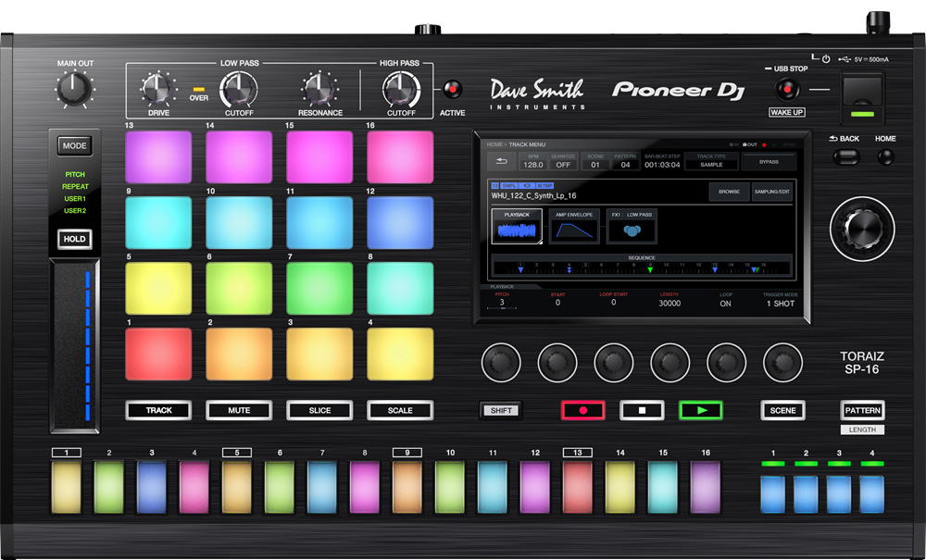The height and width of the screenshot is (560, 926).
Task: Push the PATTERN button
Action: point(862,410)
